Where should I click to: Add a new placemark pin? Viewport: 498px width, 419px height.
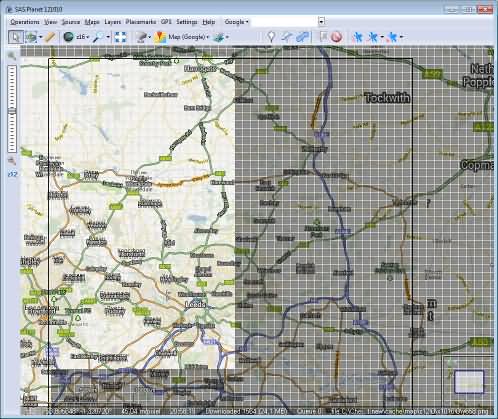click(x=272, y=37)
